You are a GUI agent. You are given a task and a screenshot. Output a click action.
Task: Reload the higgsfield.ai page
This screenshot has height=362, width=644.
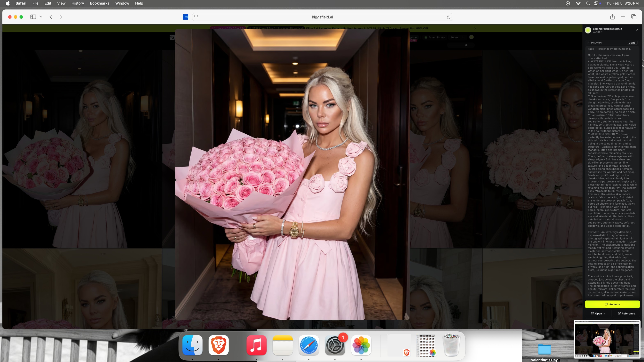pyautogui.click(x=448, y=17)
